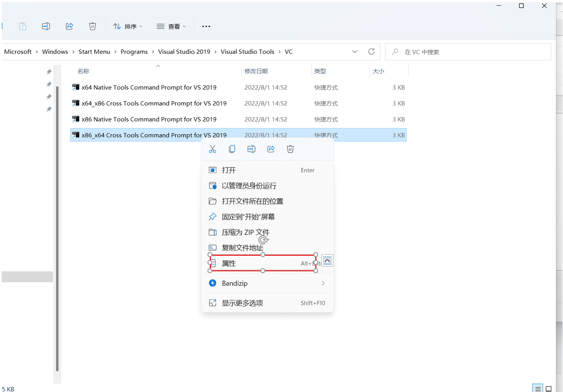Select 显示更多选项 menu entry
Viewport: 563px width, 392px height.
tap(242, 303)
